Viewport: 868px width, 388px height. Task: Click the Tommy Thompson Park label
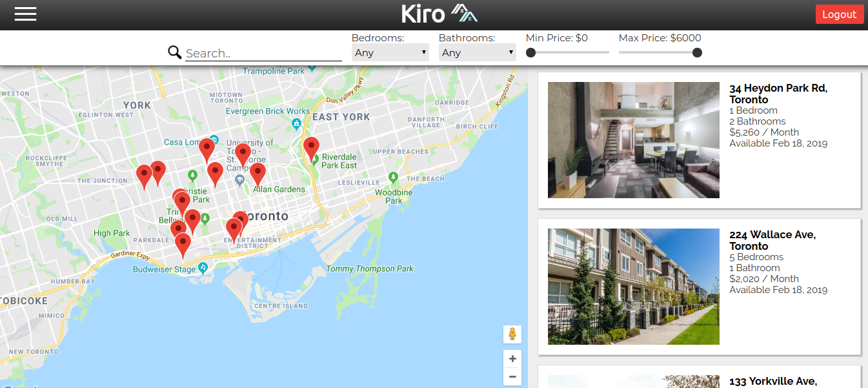pyautogui.click(x=370, y=269)
